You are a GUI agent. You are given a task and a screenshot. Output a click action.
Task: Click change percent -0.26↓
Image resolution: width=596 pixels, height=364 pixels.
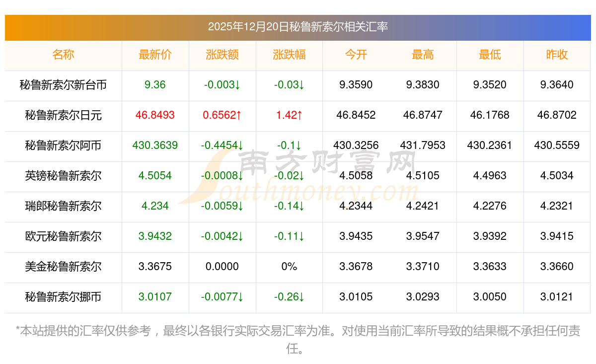289,297
